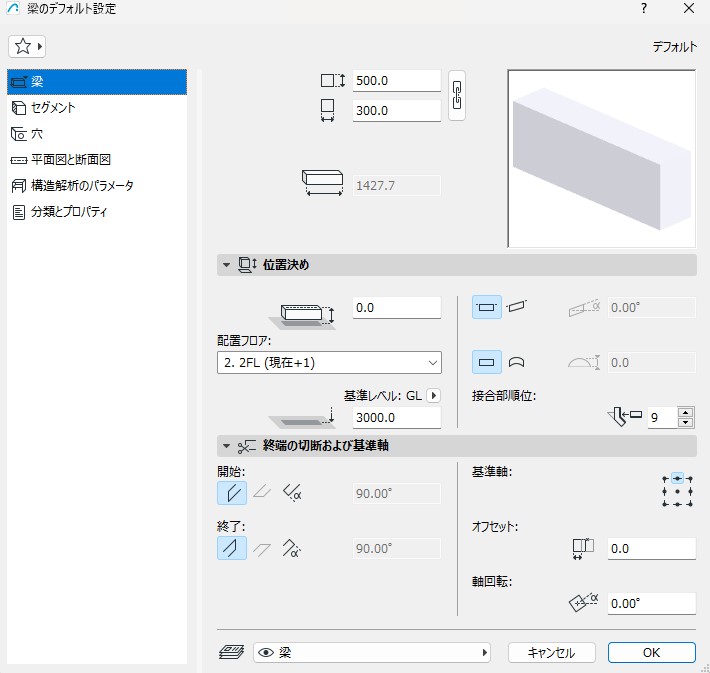Select the curved beam icon
Viewport: 710px width, 673px height.
(x=517, y=361)
